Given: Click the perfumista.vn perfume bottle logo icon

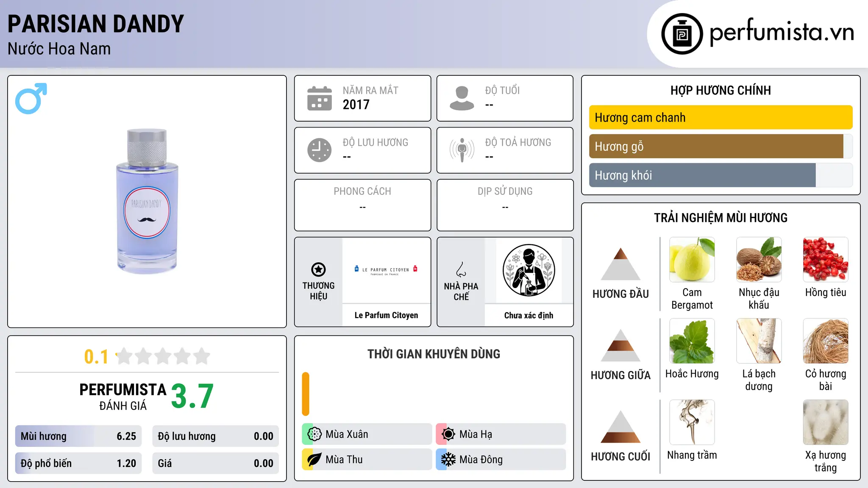Looking at the screenshot, I should pyautogui.click(x=682, y=34).
